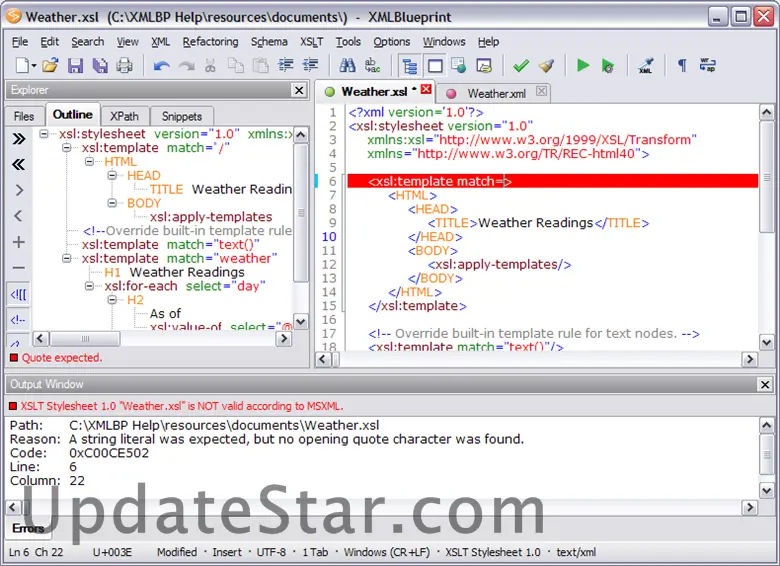Switch to the Weather.xml document tab
Image resolution: width=780 pixels, height=566 pixels.
tap(495, 93)
